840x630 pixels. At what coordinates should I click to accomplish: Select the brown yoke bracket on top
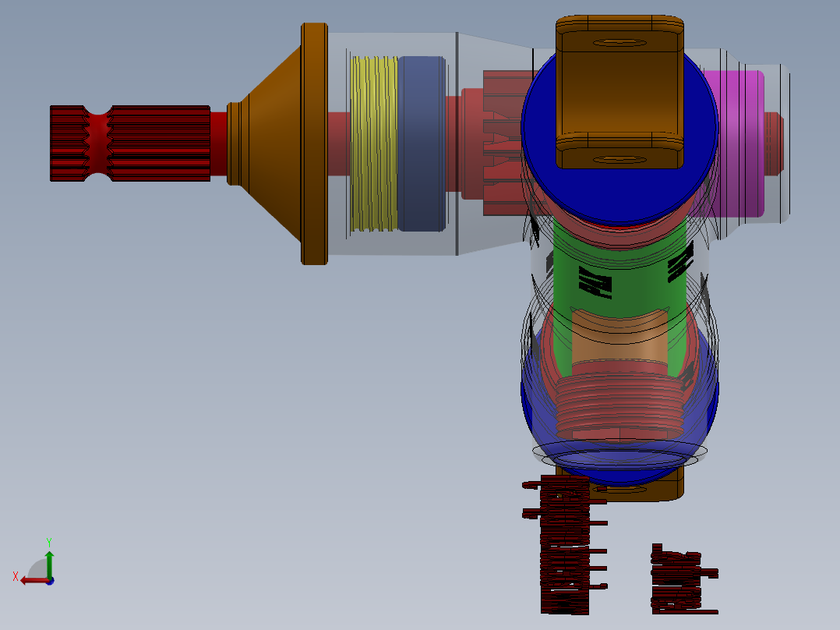point(619,92)
